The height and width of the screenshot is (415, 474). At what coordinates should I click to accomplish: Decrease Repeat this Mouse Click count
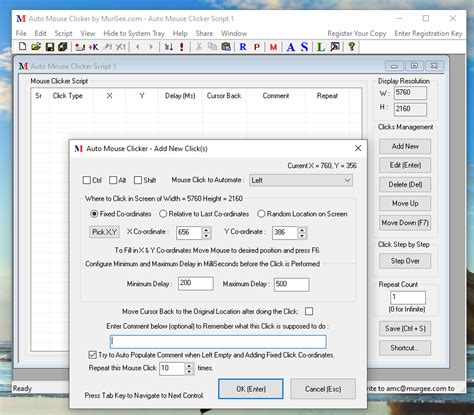click(x=189, y=372)
